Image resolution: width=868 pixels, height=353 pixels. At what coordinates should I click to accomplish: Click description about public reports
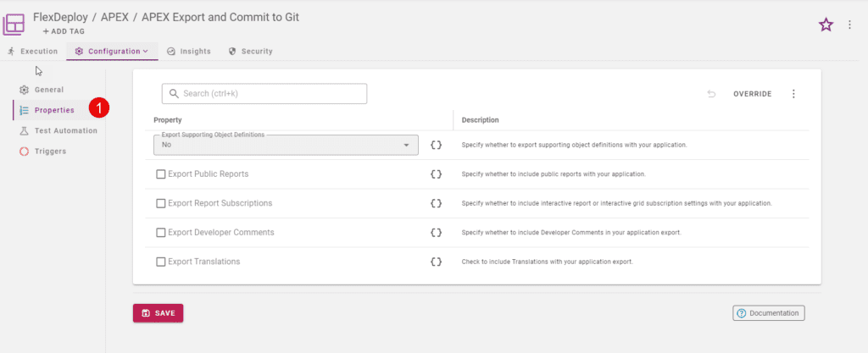pos(554,174)
